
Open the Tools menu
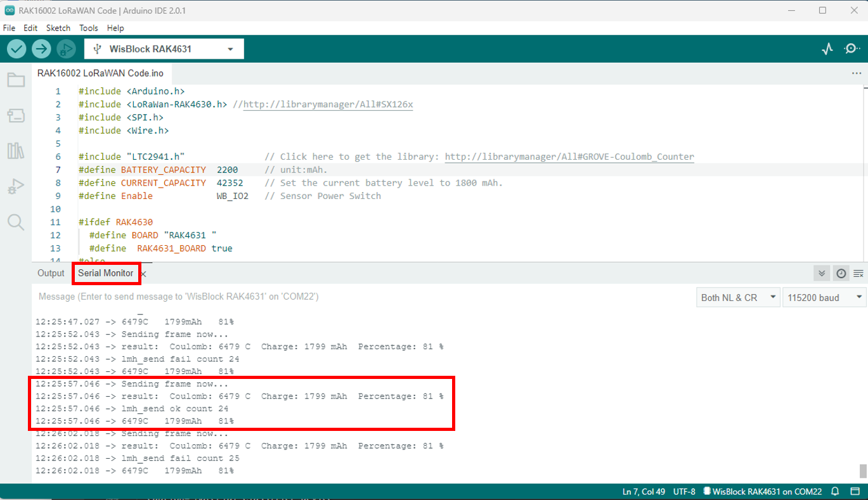click(89, 28)
